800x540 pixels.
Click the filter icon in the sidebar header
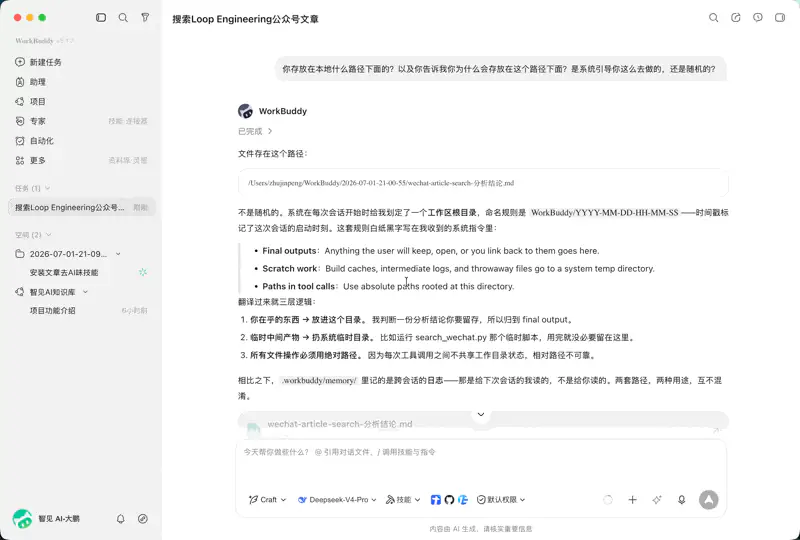pyautogui.click(x=145, y=17)
